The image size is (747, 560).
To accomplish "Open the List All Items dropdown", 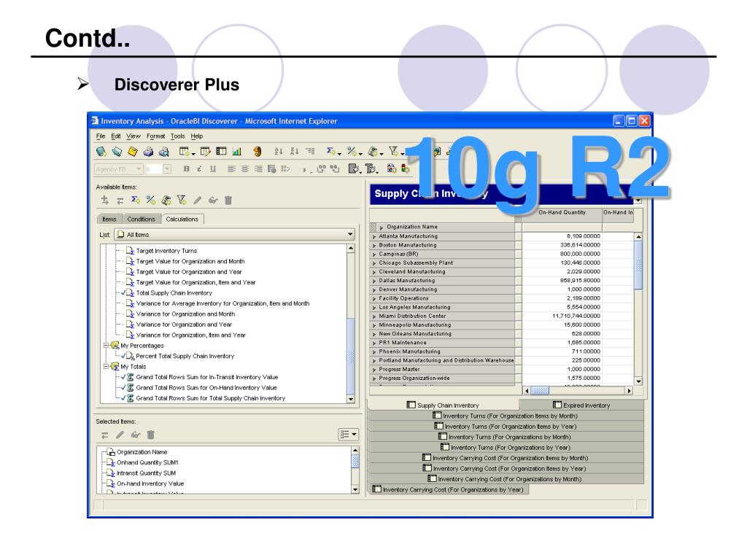I will (350, 234).
